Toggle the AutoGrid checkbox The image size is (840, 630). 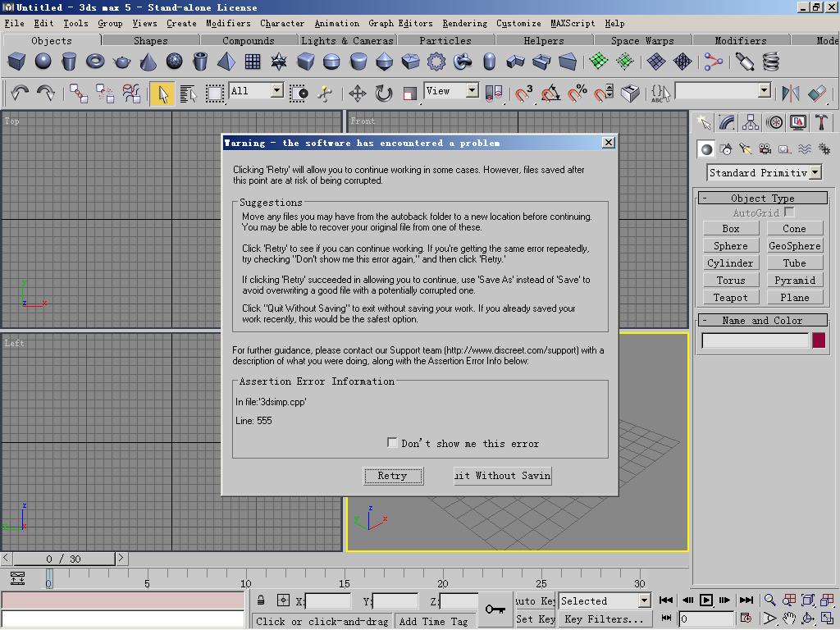[x=788, y=212]
